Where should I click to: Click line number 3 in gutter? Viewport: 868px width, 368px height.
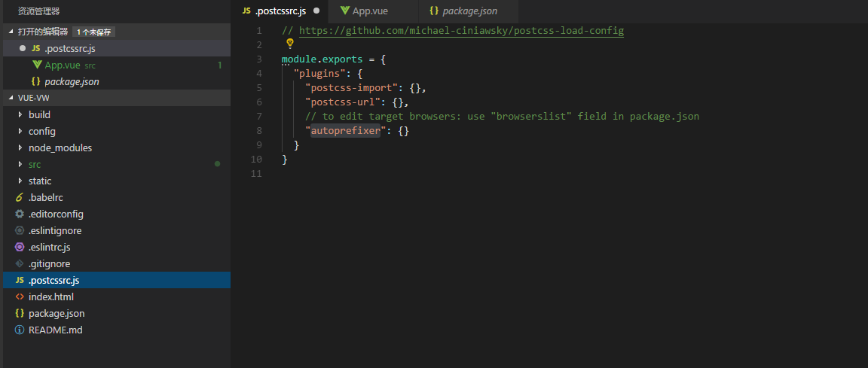[259, 59]
